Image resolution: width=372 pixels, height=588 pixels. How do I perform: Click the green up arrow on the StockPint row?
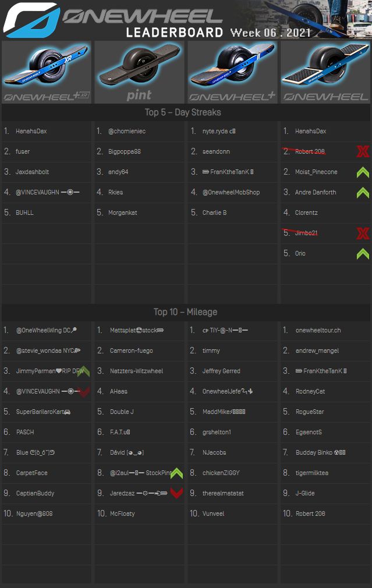176,473
